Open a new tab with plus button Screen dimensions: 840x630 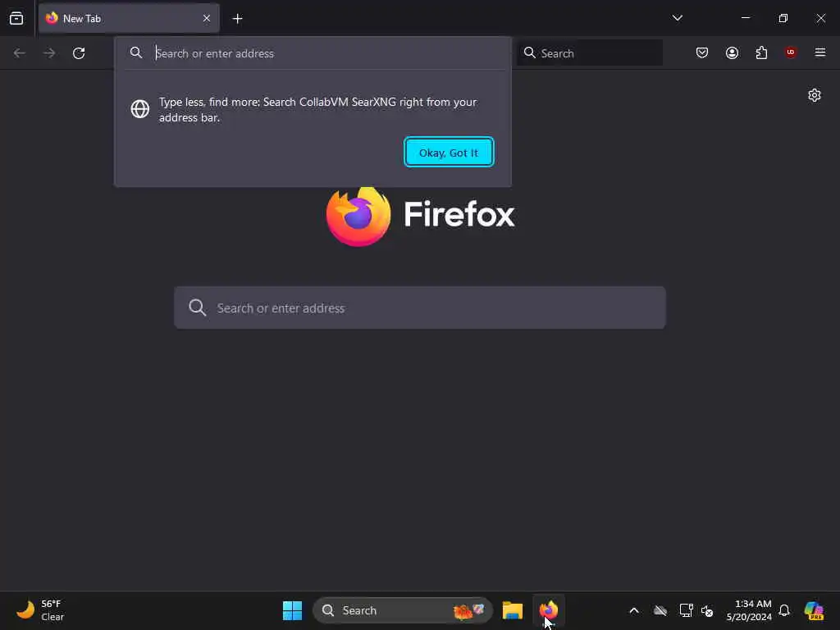pyautogui.click(x=237, y=18)
